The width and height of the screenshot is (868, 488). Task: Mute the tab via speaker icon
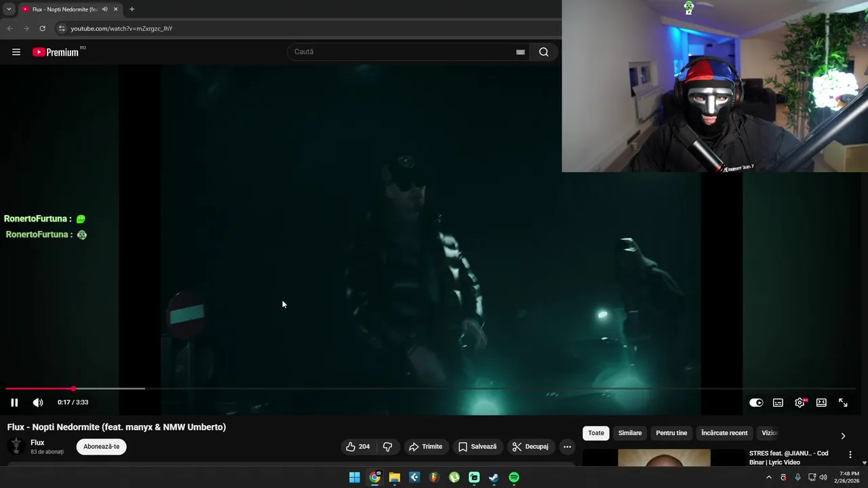104,9
